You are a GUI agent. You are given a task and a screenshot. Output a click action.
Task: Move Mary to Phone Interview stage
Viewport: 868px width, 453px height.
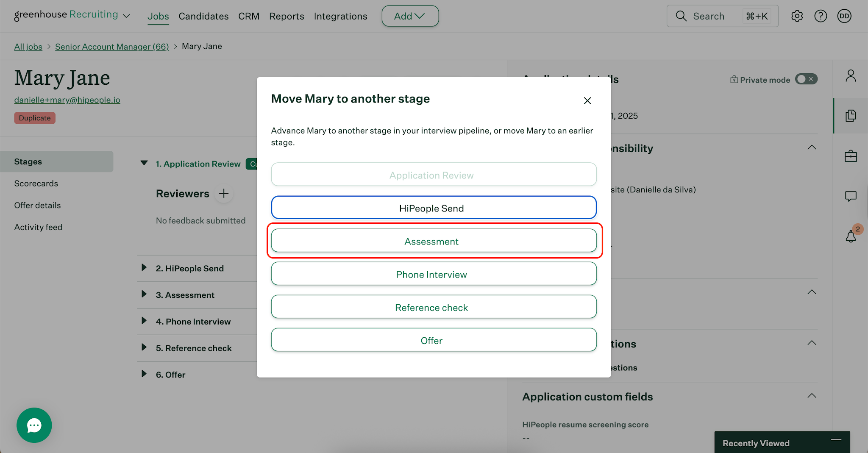tap(434, 274)
